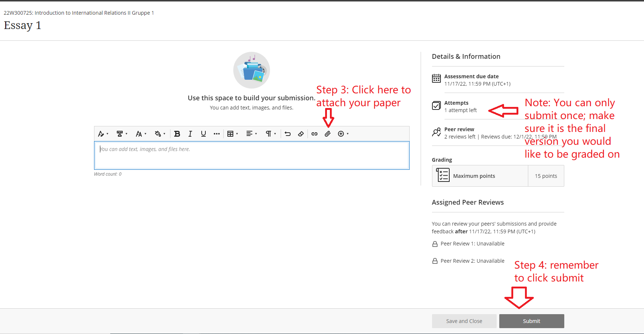Viewport: 644px width, 334px height.
Task: Click the insert link icon
Action: coord(314,134)
